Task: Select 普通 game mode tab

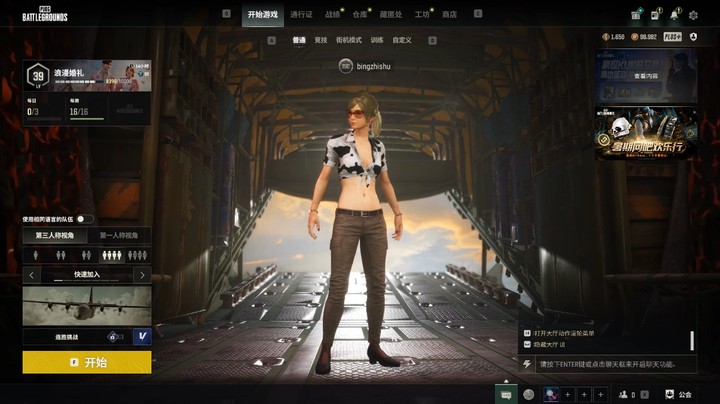Action: [299, 40]
